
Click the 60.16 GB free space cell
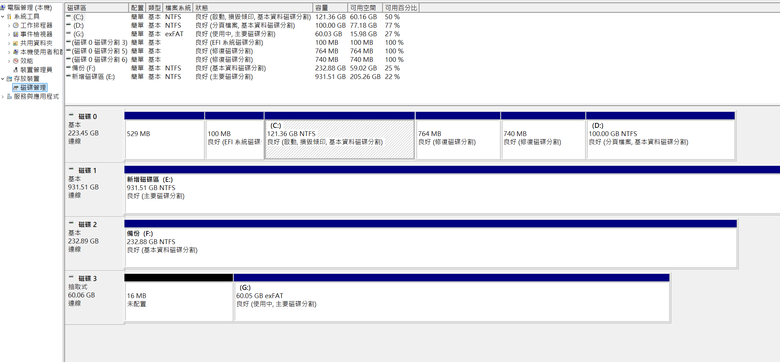363,17
